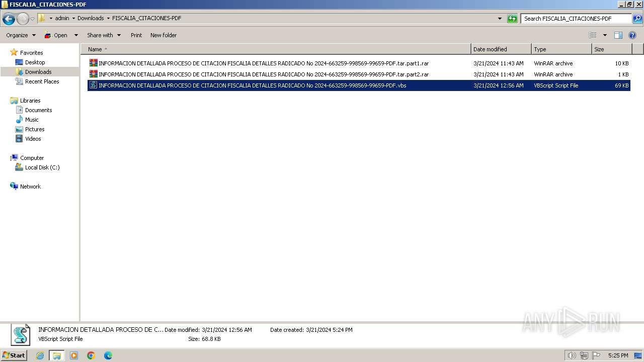
Task: Open the Share with menu
Action: click(104, 35)
